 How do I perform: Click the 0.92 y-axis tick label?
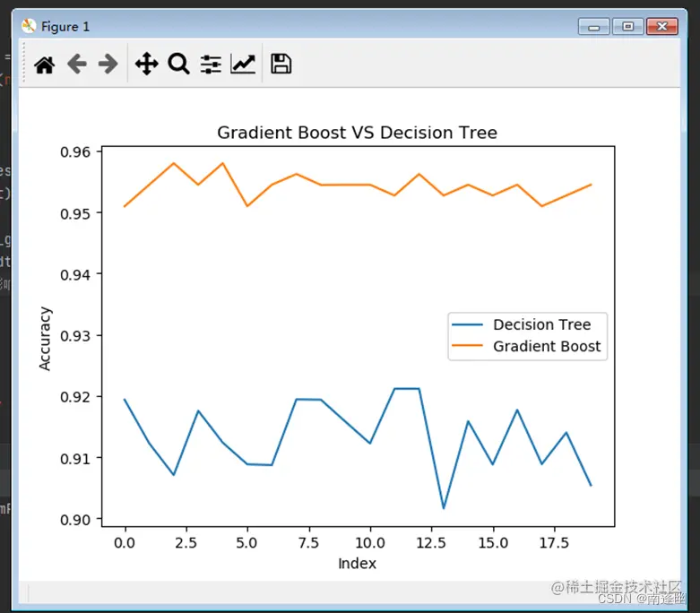click(75, 397)
